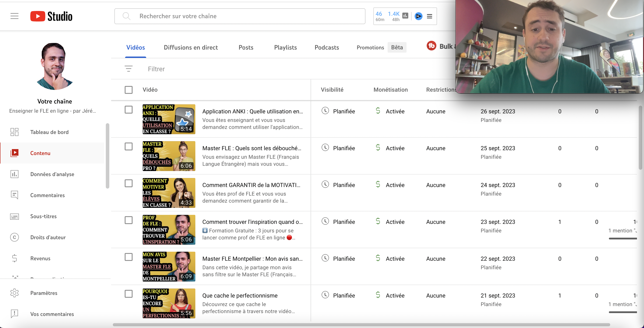The image size is (644, 328).
Task: Open Comment GARANTIR de la MOTIVATION video title
Action: click(251, 185)
